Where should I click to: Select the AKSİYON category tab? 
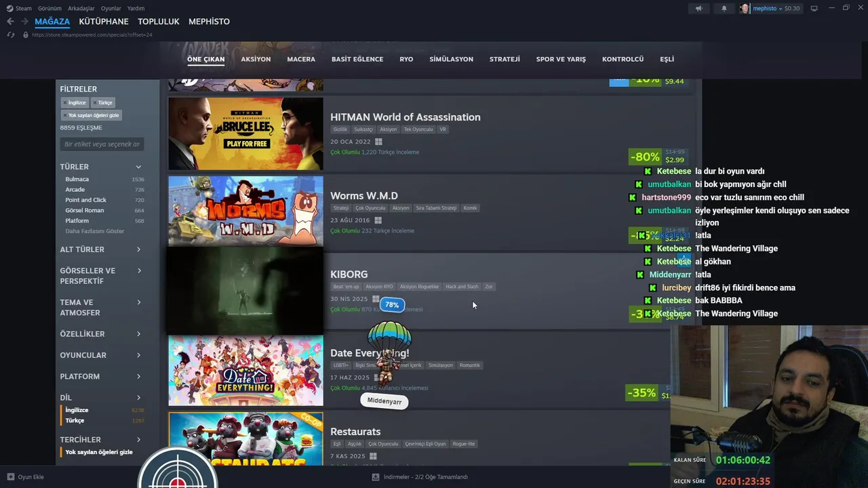click(256, 60)
